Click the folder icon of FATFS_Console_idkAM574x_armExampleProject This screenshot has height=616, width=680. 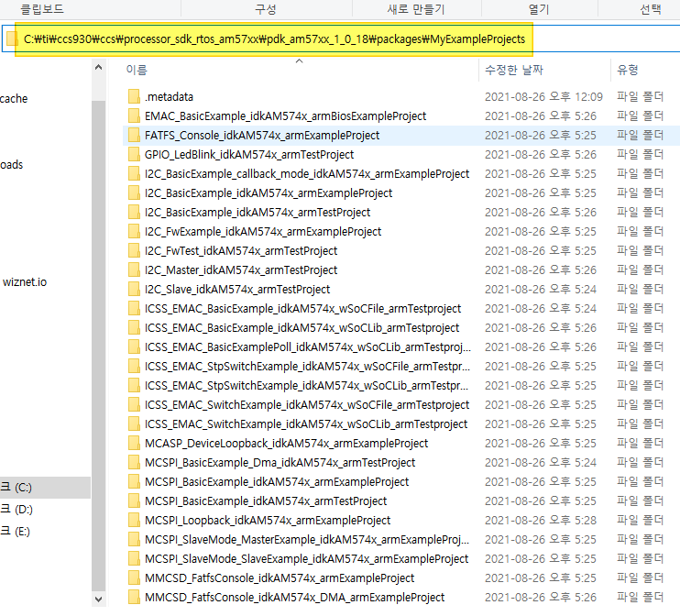(x=134, y=136)
